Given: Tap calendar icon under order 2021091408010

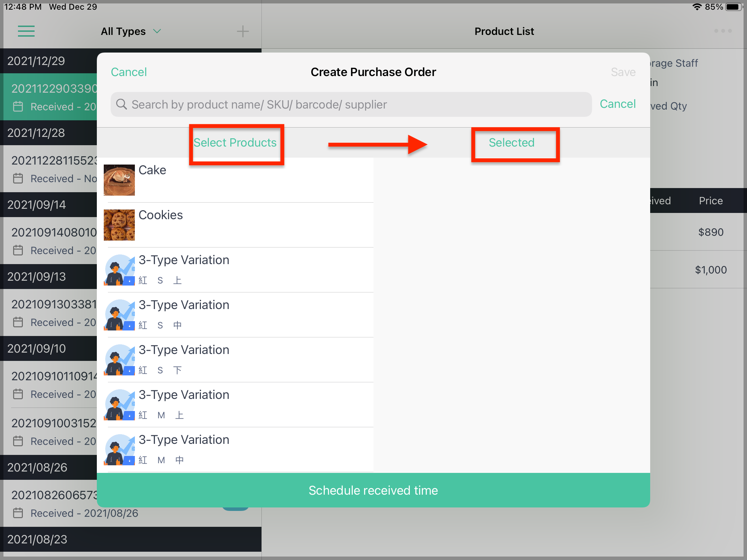Looking at the screenshot, I should click(x=18, y=250).
